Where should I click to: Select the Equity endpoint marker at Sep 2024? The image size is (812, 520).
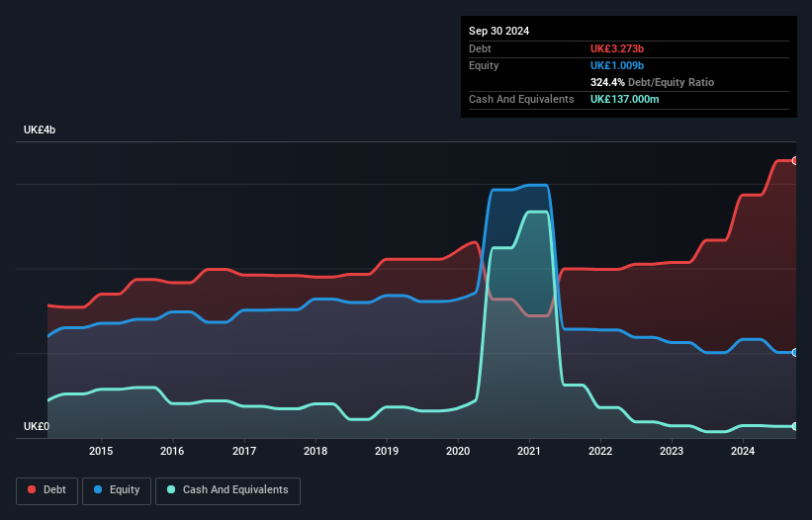pyautogui.click(x=795, y=352)
